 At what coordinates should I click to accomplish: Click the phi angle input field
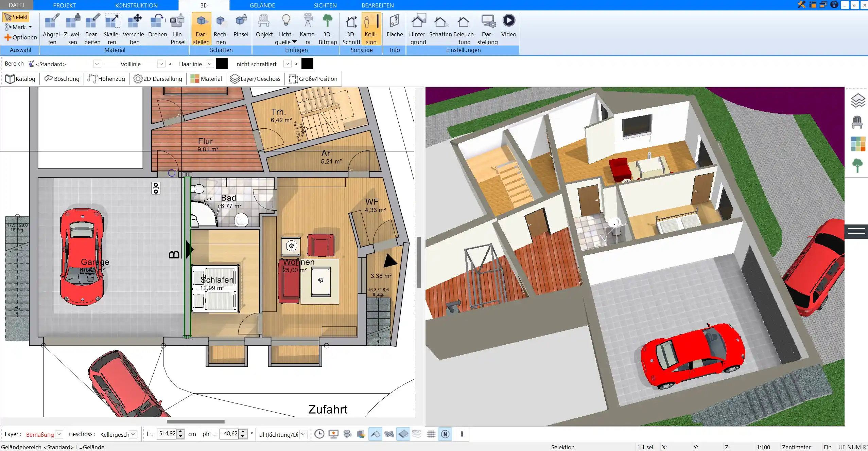pyautogui.click(x=229, y=434)
